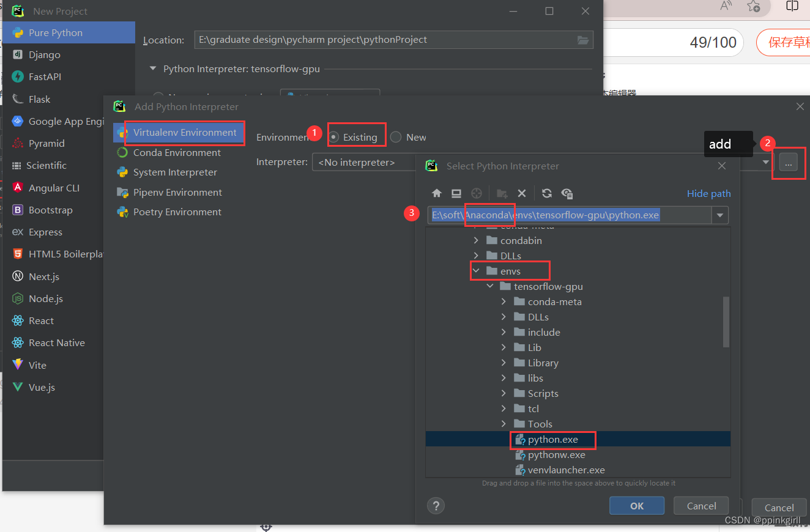Expand the conda-meta folder under tensorflow-gpu

pos(503,301)
